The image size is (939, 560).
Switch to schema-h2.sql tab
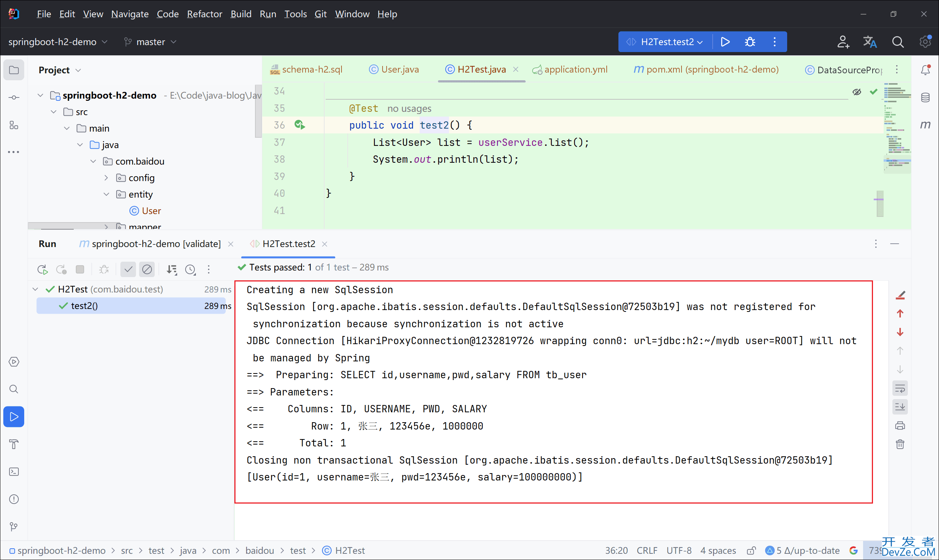tap(306, 69)
